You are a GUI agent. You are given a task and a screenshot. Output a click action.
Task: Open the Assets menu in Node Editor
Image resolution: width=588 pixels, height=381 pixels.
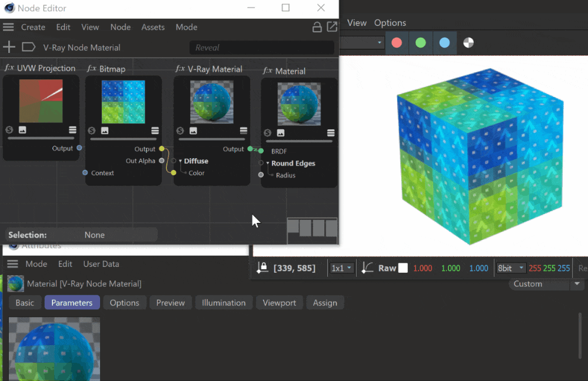pyautogui.click(x=153, y=27)
